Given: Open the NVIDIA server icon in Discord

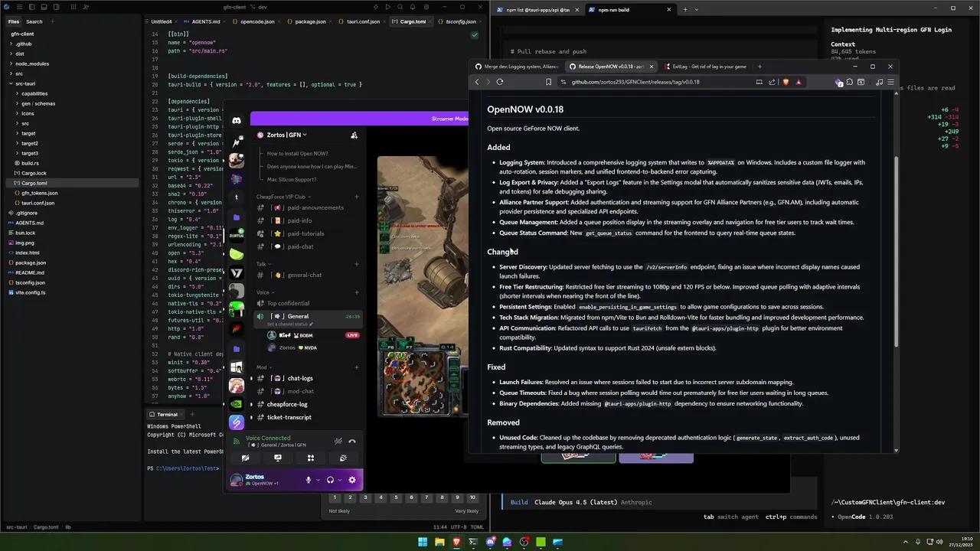Looking at the screenshot, I should tap(237, 404).
